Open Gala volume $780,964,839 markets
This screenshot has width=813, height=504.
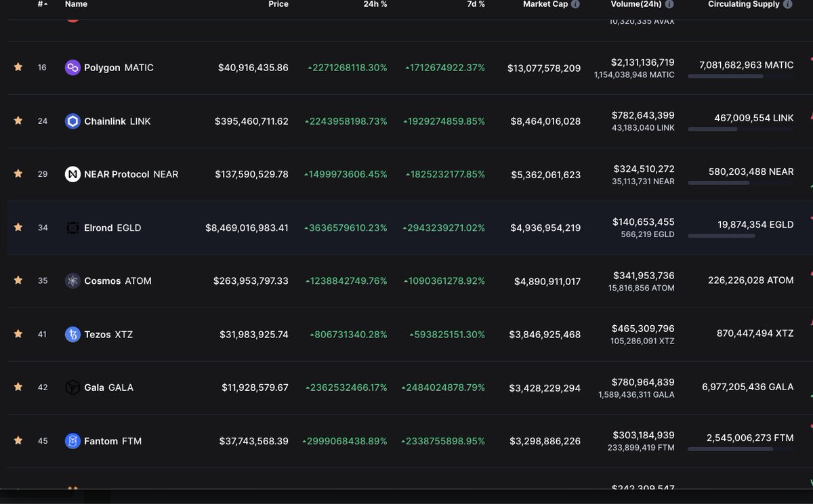pos(643,382)
